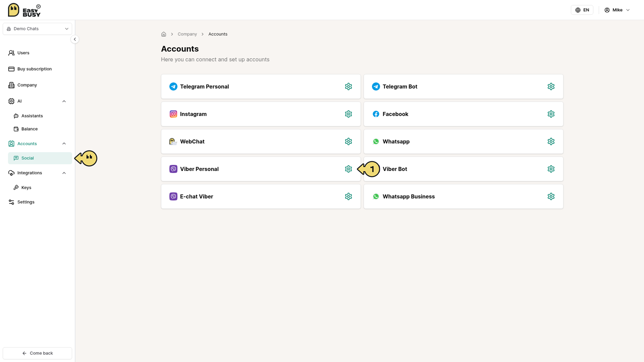Viewport: 644px width, 362px height.
Task: Click Accounts breadcrumb text
Action: point(218,34)
